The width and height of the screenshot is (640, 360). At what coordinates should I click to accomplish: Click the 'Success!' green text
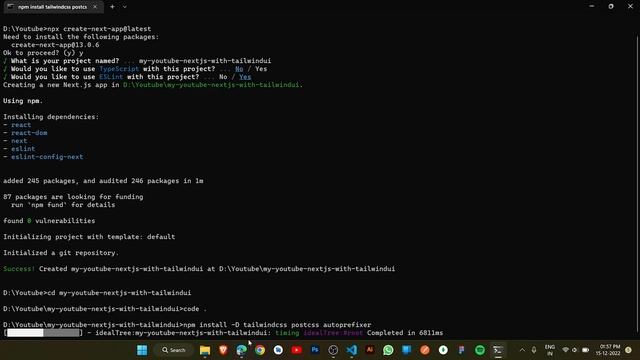[x=19, y=269]
